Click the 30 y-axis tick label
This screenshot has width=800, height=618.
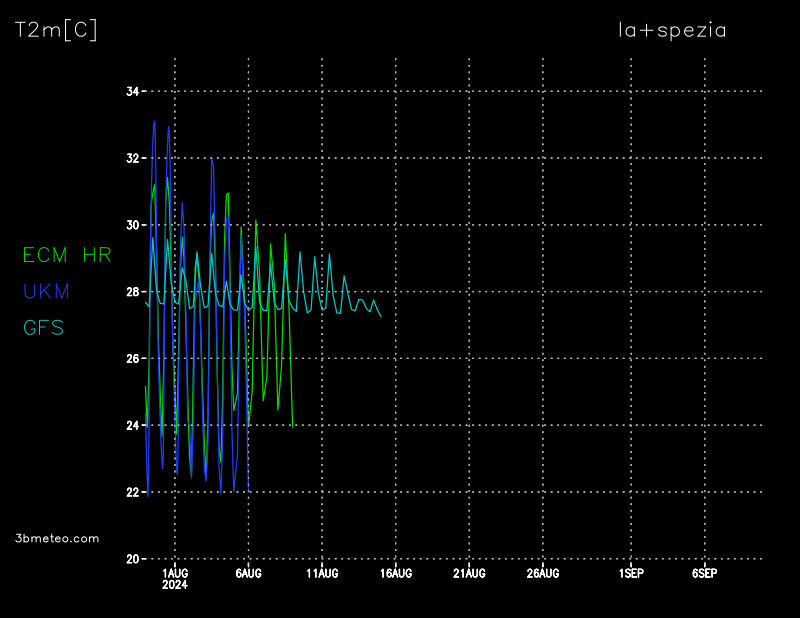click(x=132, y=225)
